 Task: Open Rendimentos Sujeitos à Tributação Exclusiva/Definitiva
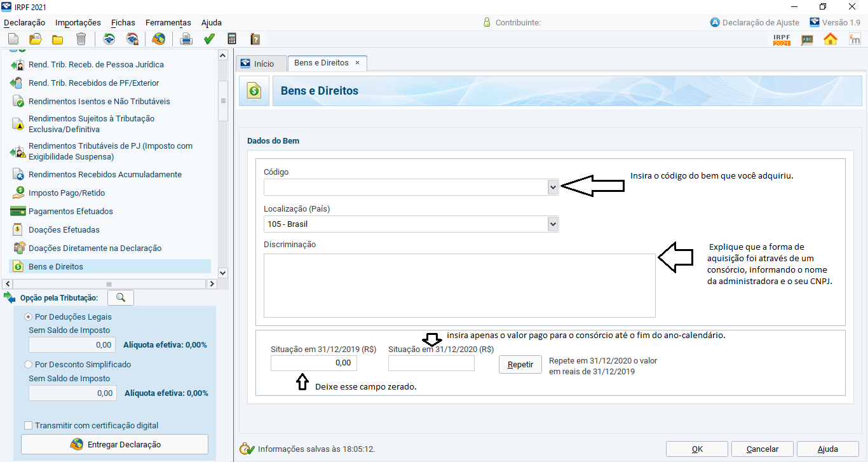click(x=90, y=124)
